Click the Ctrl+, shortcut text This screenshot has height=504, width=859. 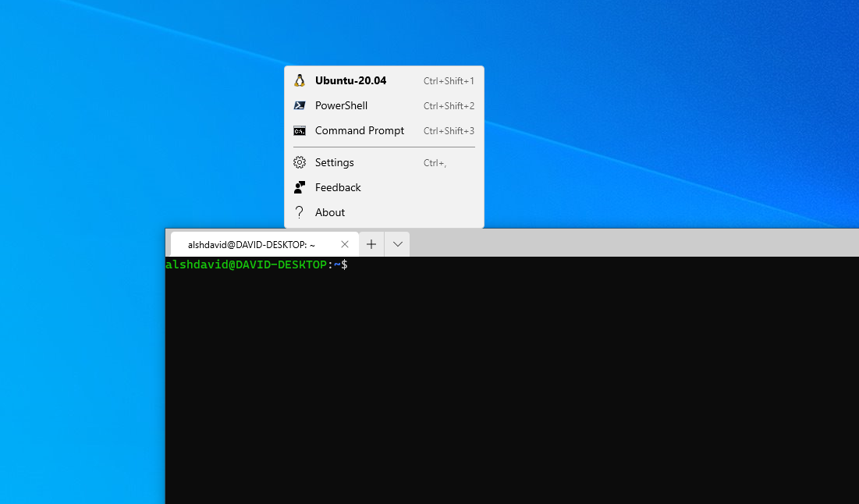tap(435, 163)
